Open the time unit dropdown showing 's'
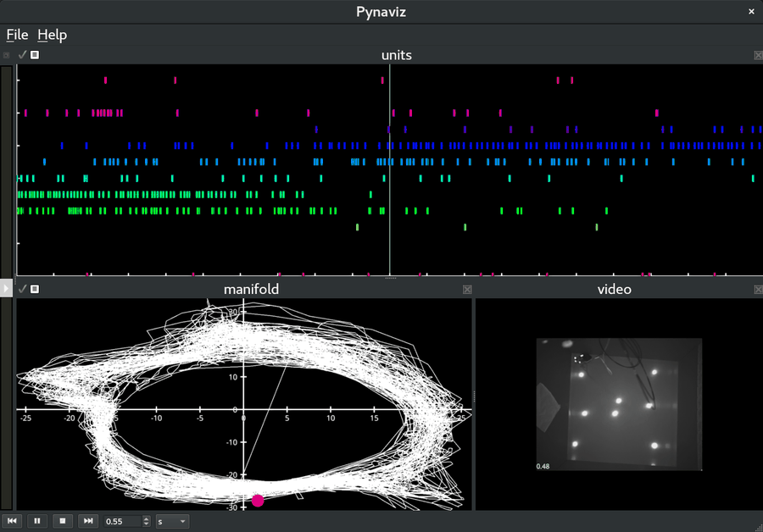Viewport: 763px width, 532px height. click(171, 521)
